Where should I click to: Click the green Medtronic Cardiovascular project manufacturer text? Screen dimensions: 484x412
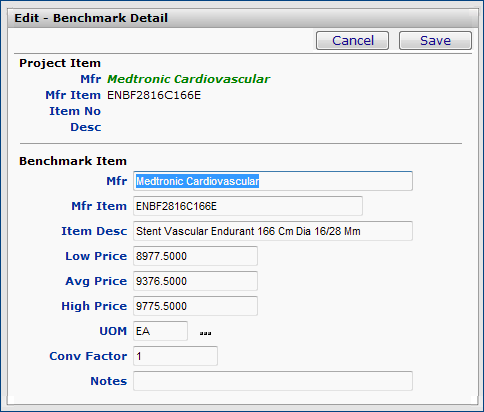coord(188,79)
